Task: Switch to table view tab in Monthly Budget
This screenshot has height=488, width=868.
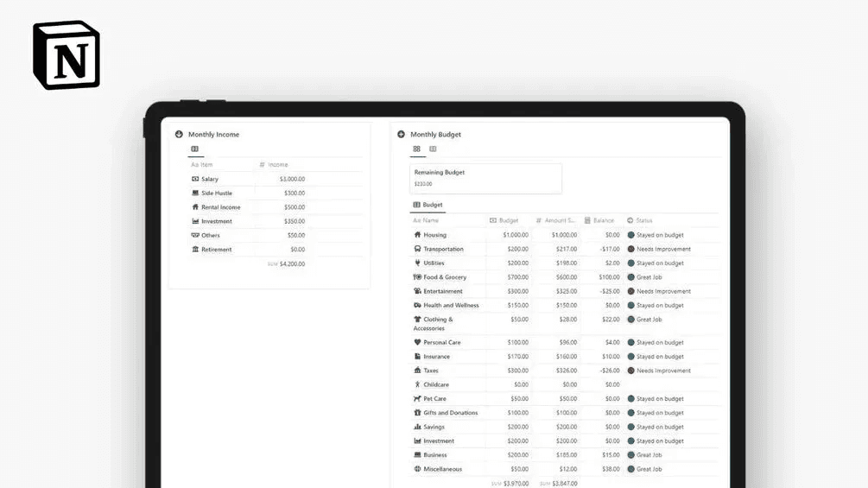Action: tap(433, 149)
